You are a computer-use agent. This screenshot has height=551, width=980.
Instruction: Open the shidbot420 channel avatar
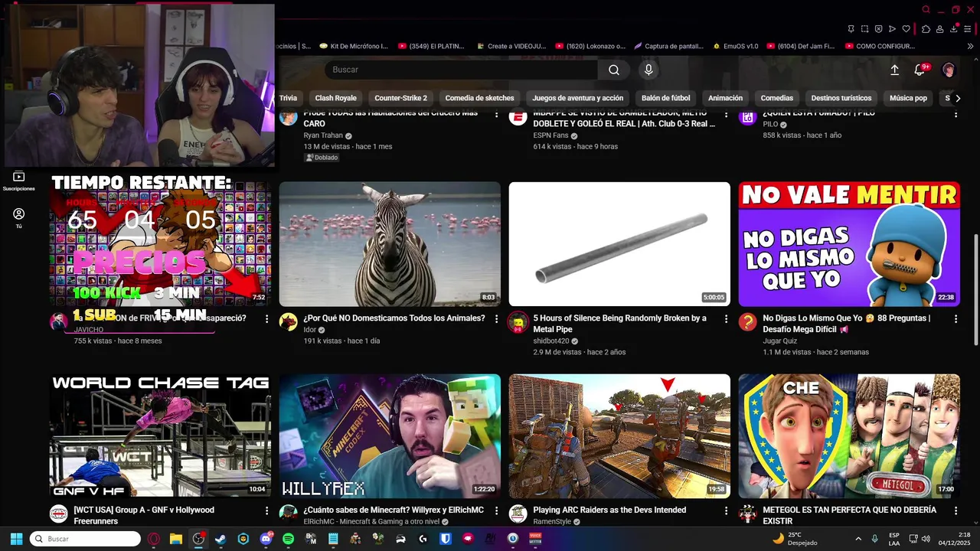coord(518,321)
